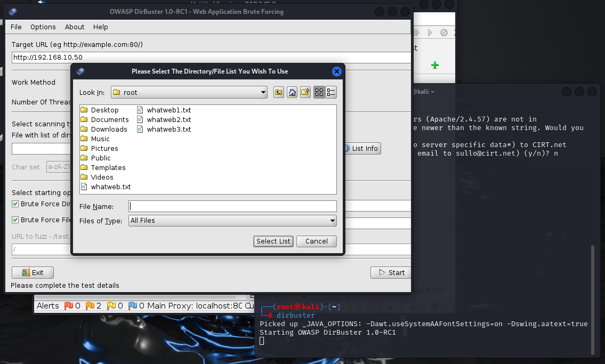Select the whatweb2.txt file

(164, 120)
